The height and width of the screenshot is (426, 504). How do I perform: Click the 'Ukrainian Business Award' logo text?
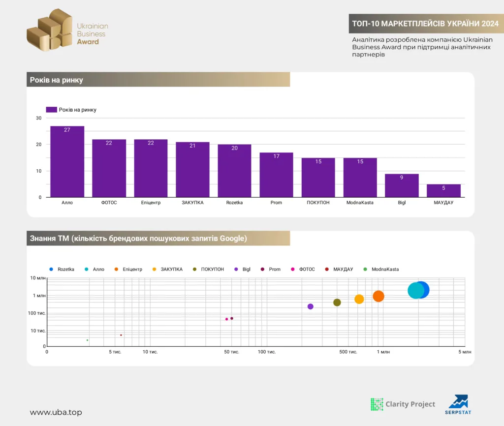point(92,34)
